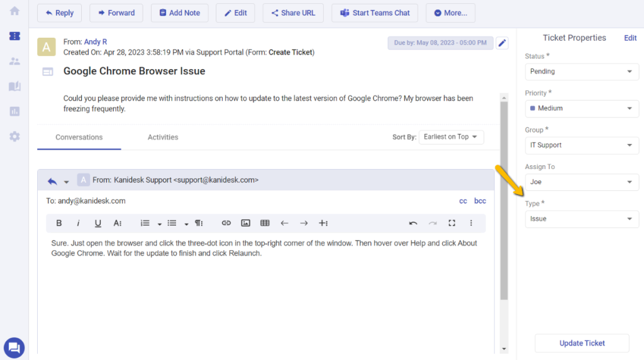Open the Assign To Joe dropdown

pyautogui.click(x=582, y=182)
